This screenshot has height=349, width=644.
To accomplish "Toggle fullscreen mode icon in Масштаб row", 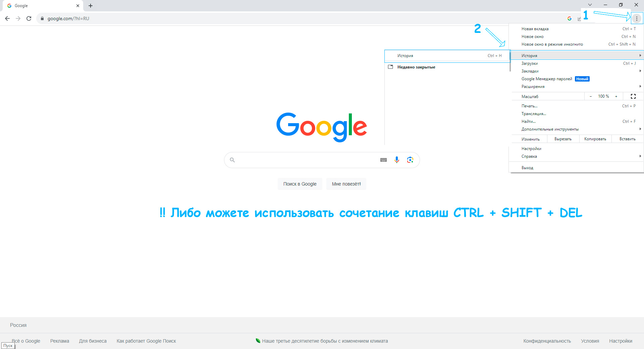I will coord(633,96).
